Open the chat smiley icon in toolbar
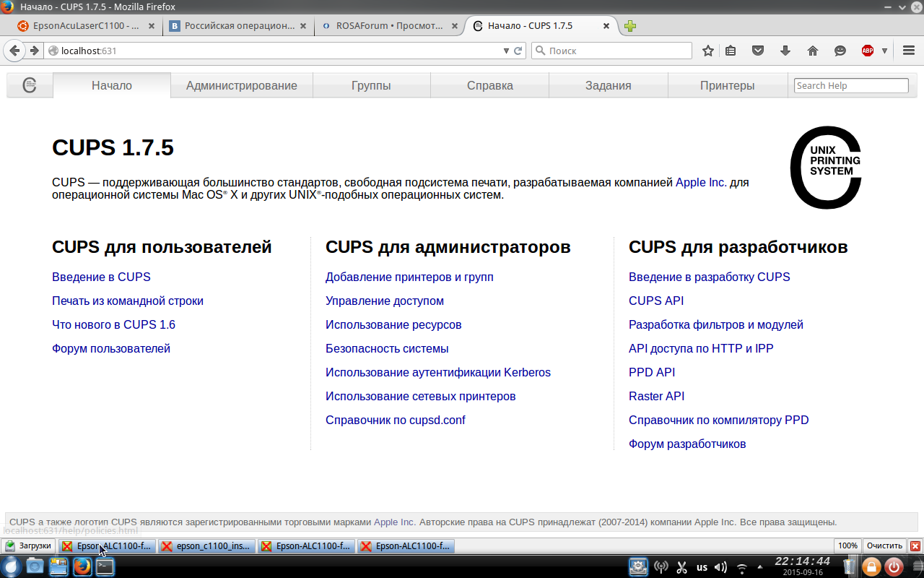The image size is (924, 578). pyautogui.click(x=840, y=51)
